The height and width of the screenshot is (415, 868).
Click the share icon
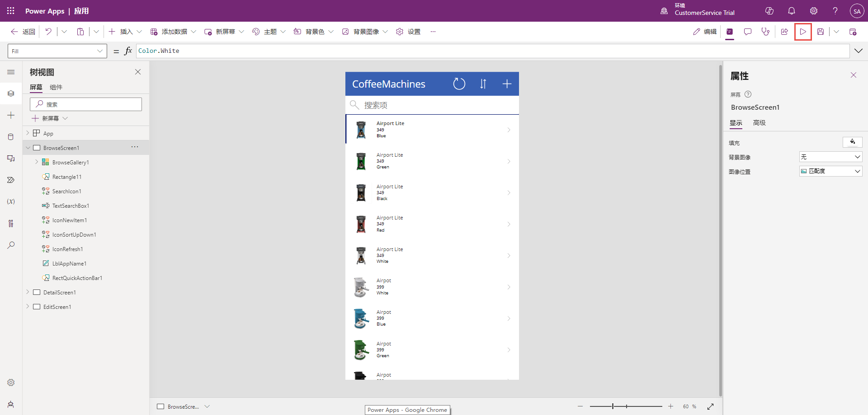pyautogui.click(x=785, y=32)
